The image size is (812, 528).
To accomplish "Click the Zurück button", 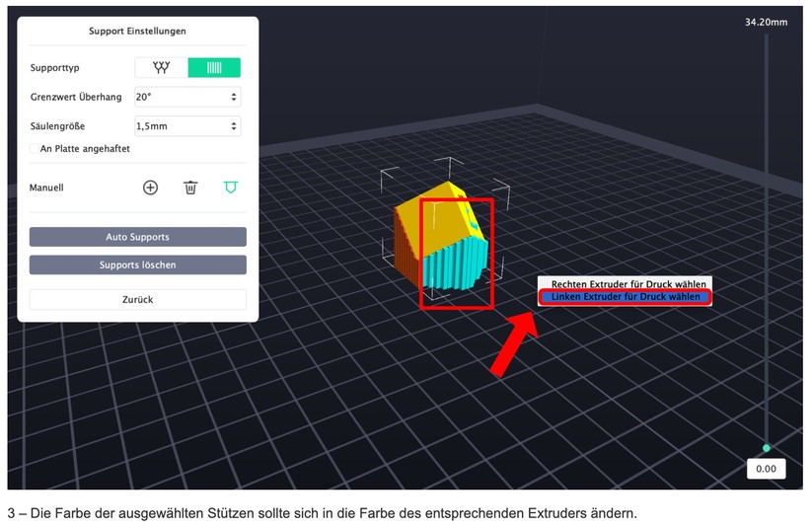I will click(x=137, y=299).
